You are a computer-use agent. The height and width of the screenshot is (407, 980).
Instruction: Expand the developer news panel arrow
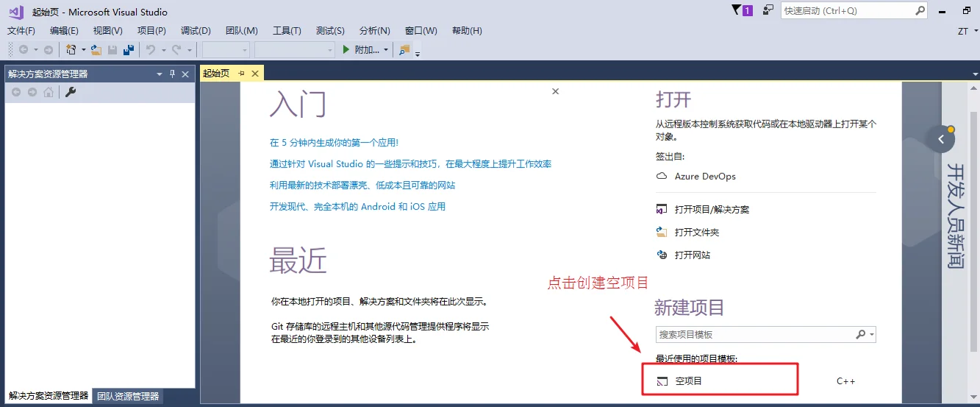941,138
